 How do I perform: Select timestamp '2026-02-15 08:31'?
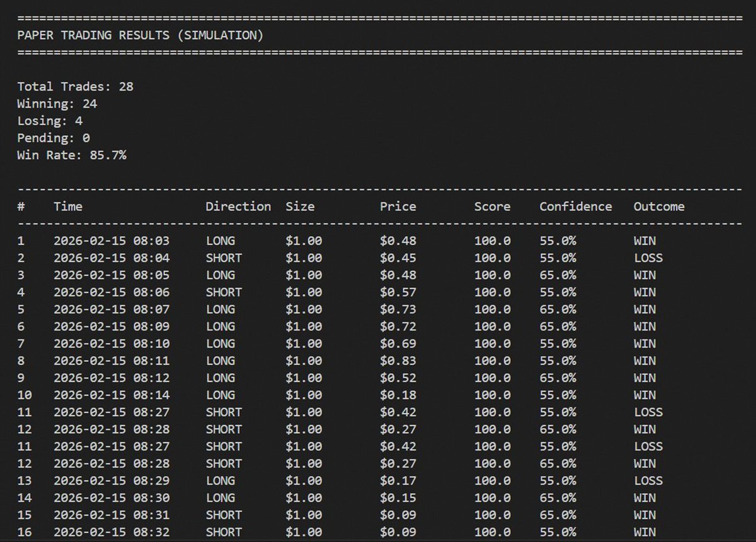pos(112,515)
